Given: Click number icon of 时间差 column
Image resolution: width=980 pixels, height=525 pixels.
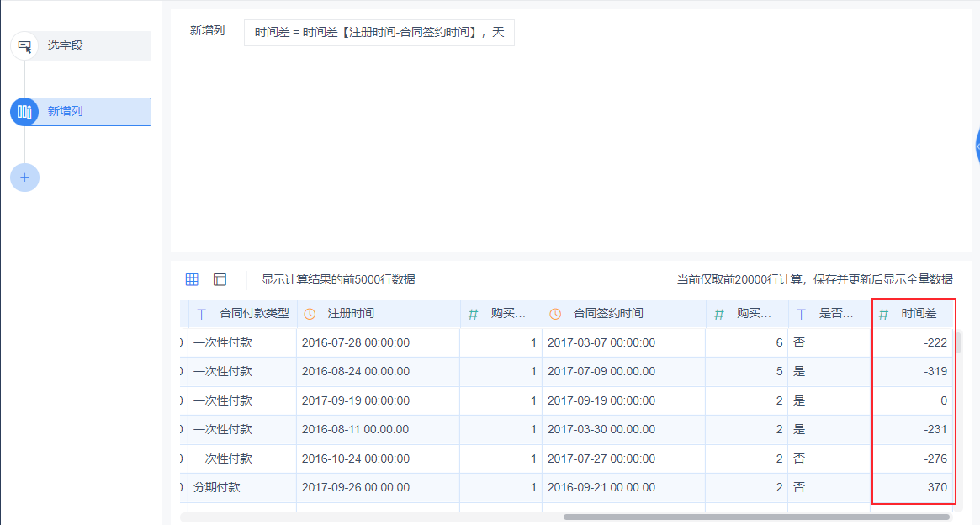Looking at the screenshot, I should 883,315.
